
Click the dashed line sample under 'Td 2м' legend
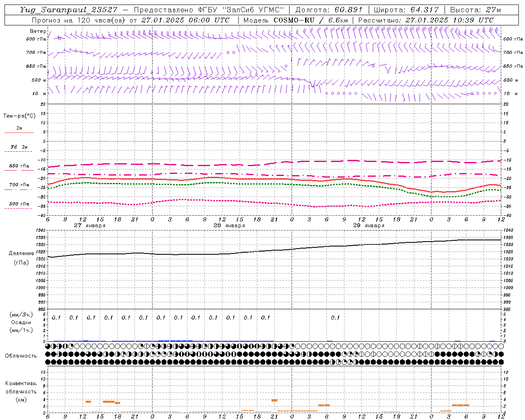coord(19,152)
